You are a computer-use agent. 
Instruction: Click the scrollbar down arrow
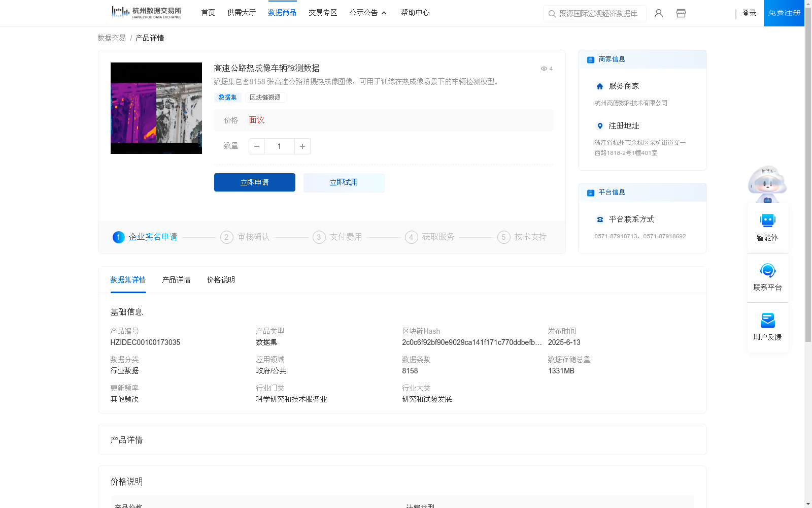click(x=808, y=504)
